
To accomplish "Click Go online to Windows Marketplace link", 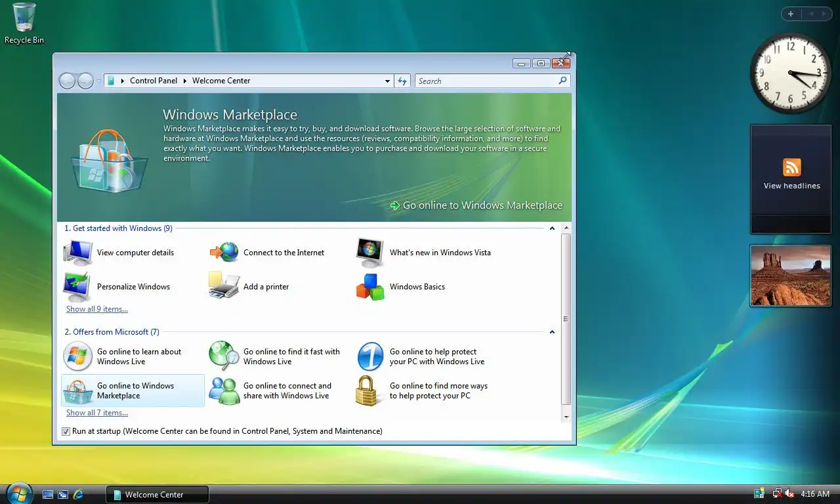I will 482,205.
